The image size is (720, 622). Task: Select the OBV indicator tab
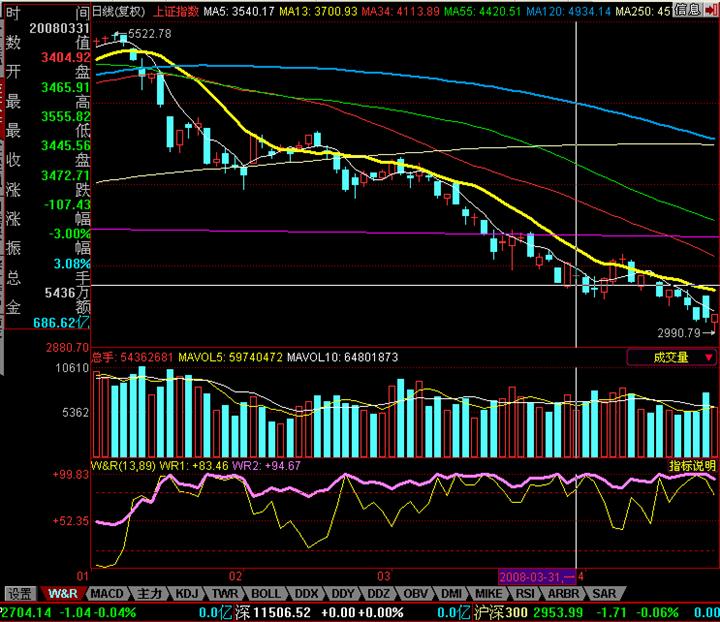point(415,594)
